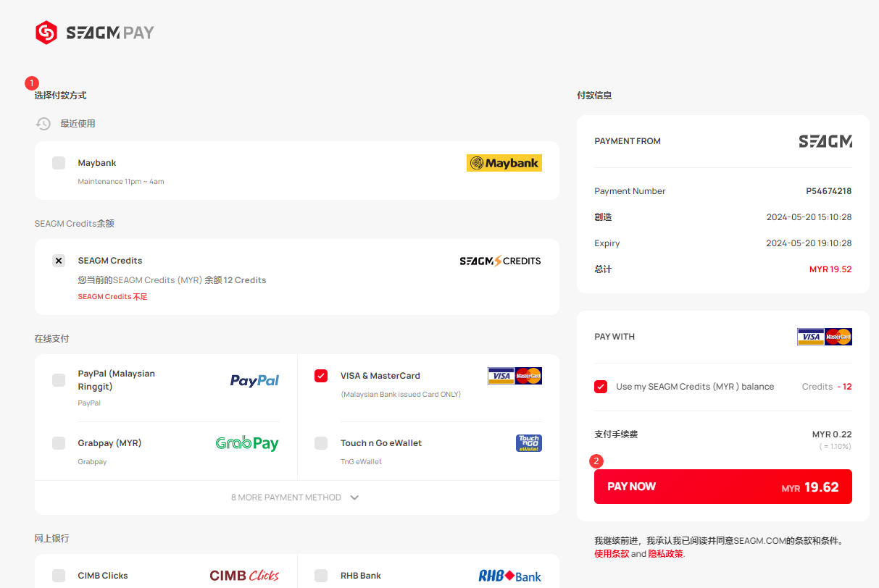
Task: Check the Grabpay (MYR) option
Action: (59, 443)
